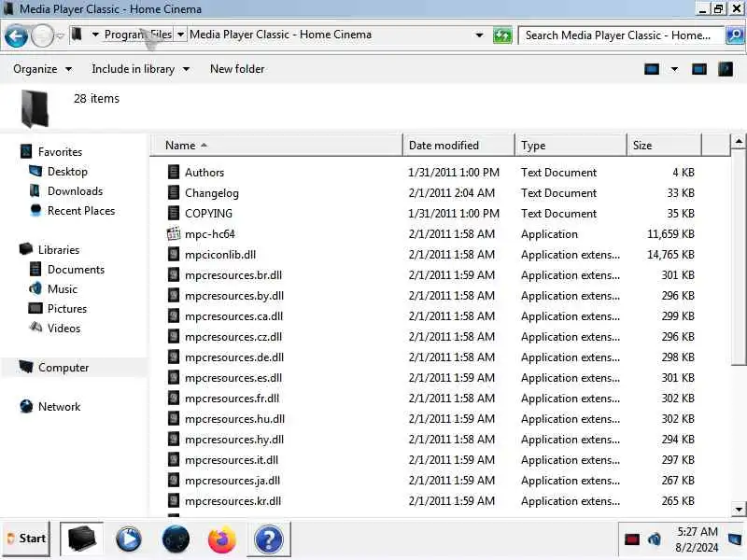Expand the address bar root dropdown arrow

tap(95, 35)
